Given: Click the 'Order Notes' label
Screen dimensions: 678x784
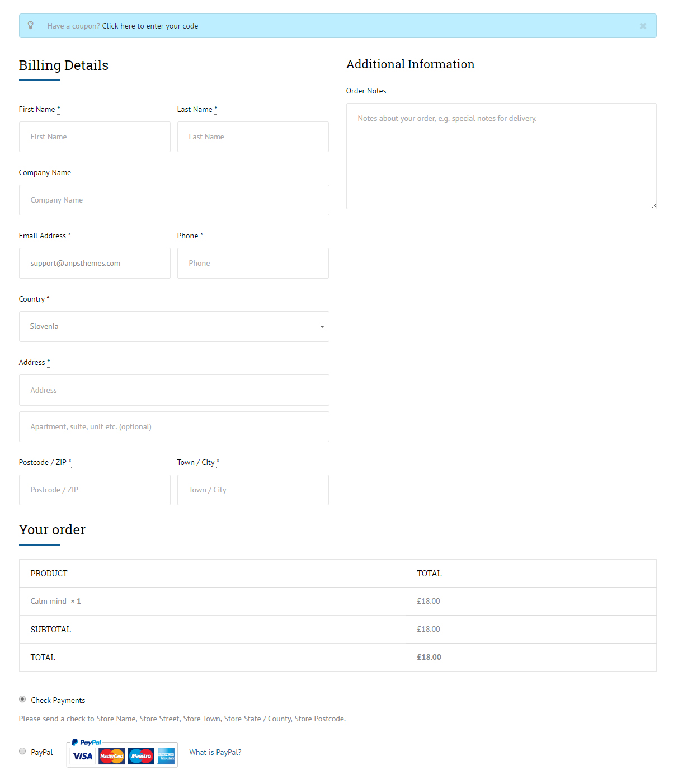Looking at the screenshot, I should click(366, 91).
